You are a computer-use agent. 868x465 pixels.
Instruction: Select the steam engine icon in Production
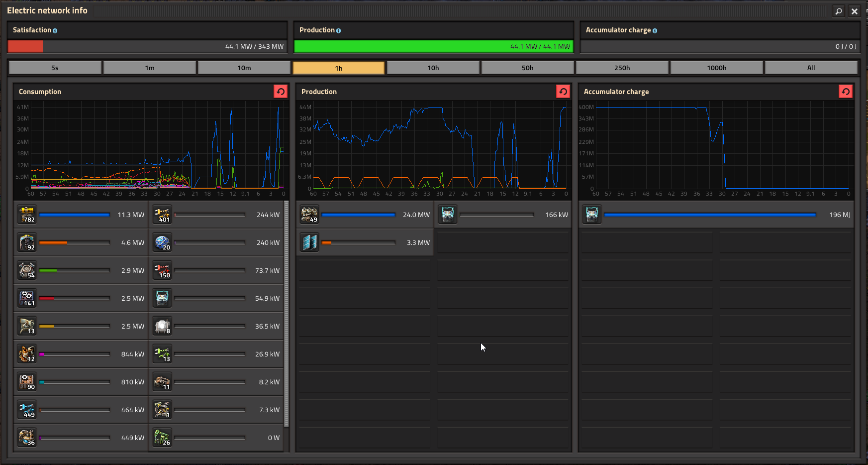(309, 215)
